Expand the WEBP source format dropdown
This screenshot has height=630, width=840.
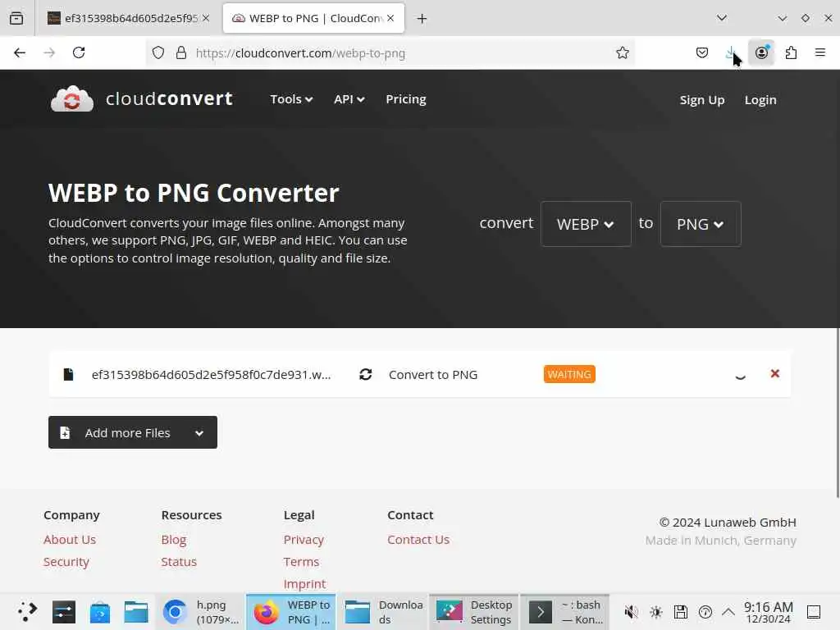pyautogui.click(x=586, y=224)
